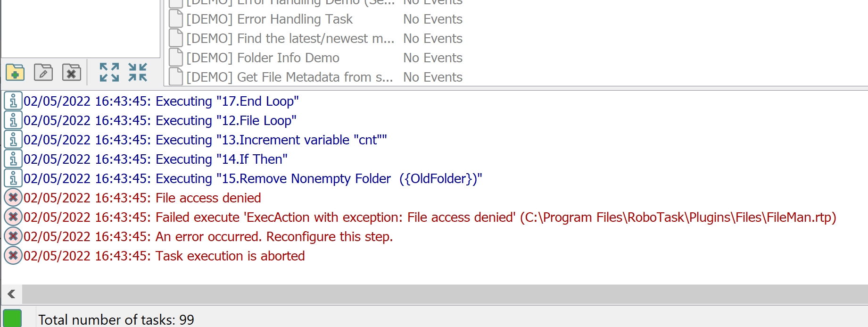Click document icon for Error Handling Task
This screenshot has width=868, height=327.
coord(176,19)
